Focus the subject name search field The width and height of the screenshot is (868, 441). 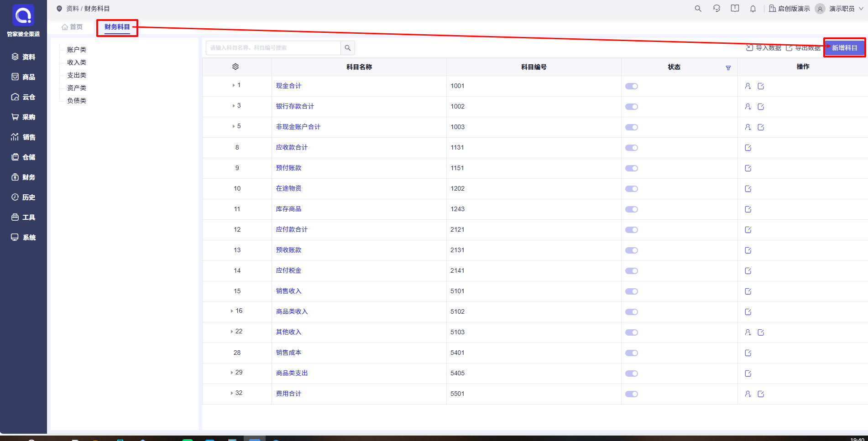[x=273, y=48]
